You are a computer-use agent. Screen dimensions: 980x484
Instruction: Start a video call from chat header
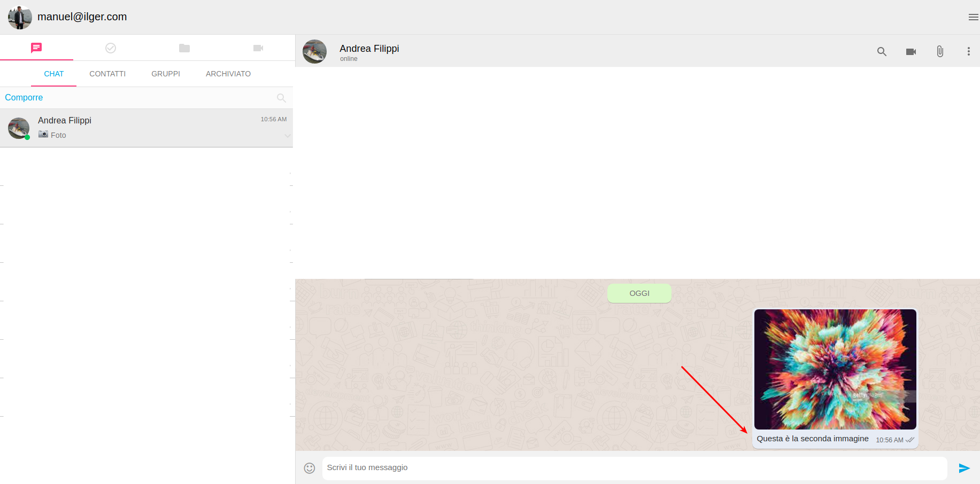[x=911, y=51]
